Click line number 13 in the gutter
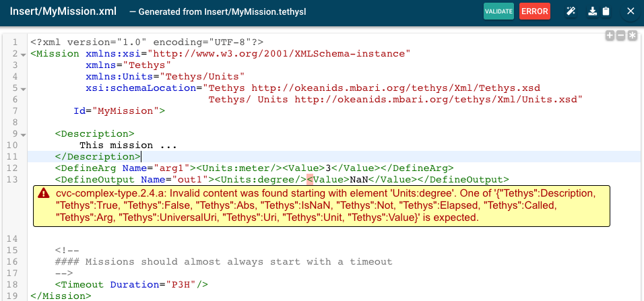Viewport: 644px width, 301px height. (13, 180)
